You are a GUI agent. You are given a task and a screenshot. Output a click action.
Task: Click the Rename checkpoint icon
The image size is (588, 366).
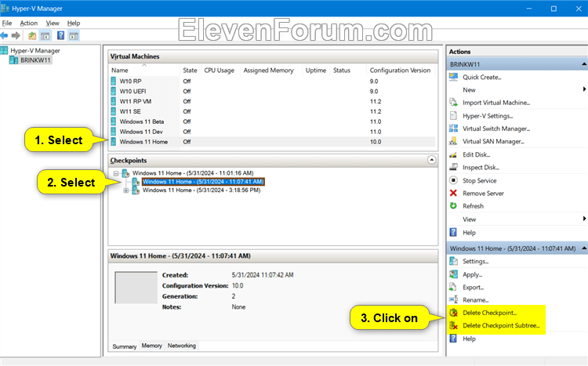pos(453,299)
